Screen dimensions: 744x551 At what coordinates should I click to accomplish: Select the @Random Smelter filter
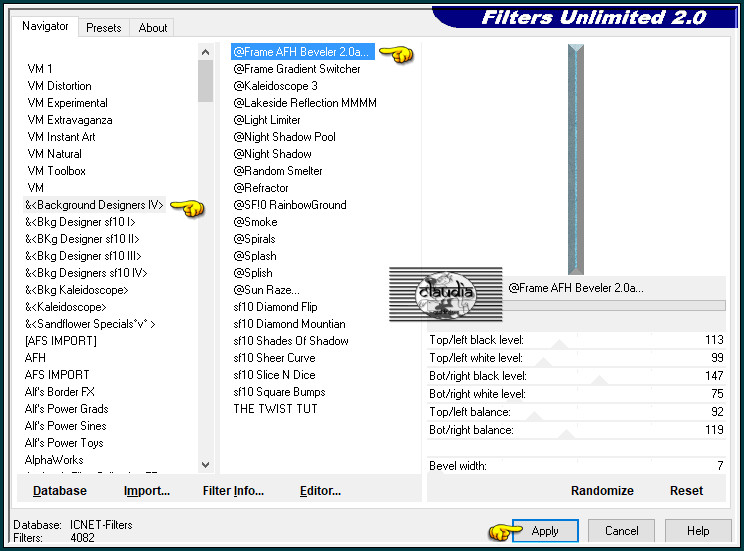point(278,171)
